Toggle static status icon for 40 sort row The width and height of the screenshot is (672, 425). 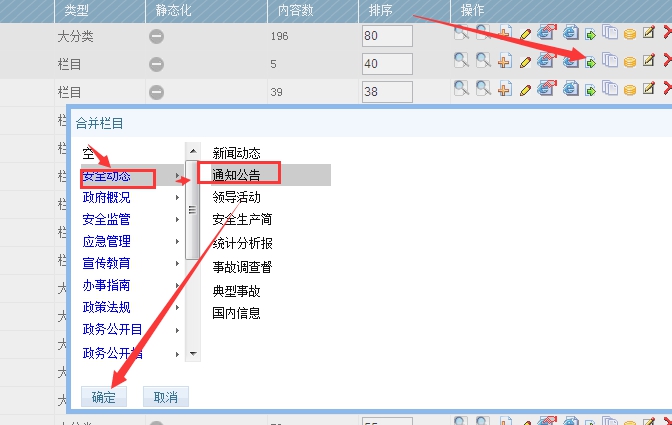(156, 63)
